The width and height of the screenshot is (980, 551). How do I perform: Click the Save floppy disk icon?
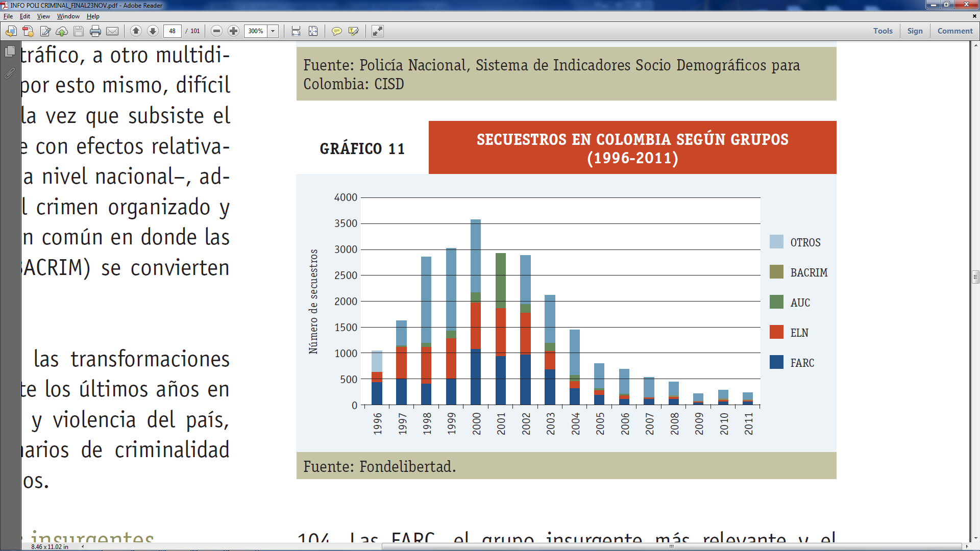[79, 31]
